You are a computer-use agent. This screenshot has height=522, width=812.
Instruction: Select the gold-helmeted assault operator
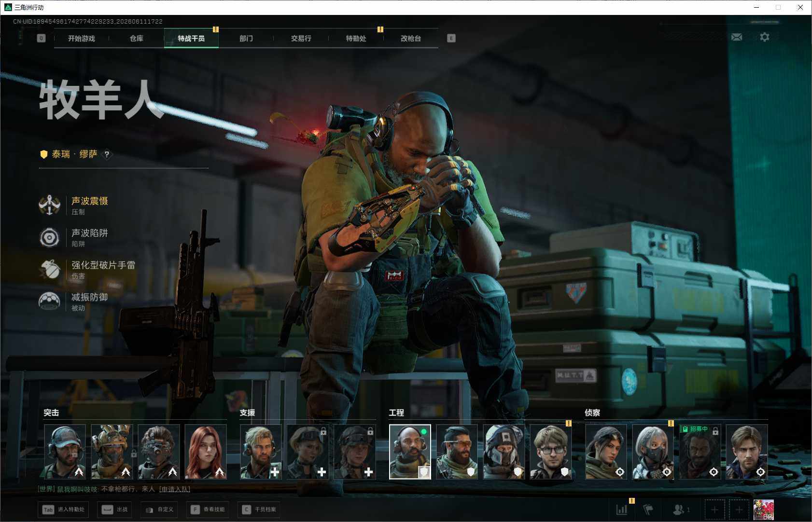112,452
